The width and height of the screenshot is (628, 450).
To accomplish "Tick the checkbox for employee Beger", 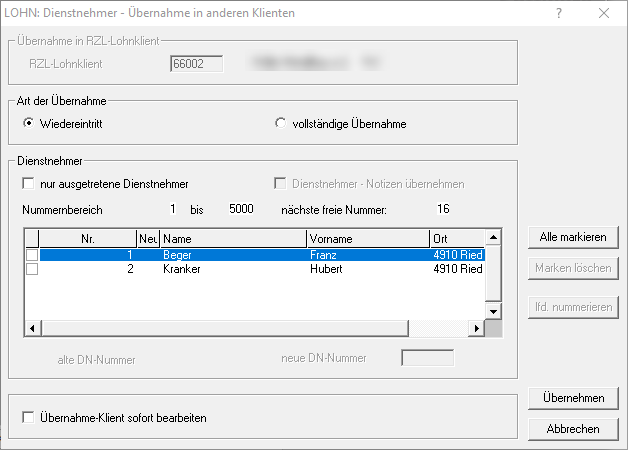I will 31,256.
